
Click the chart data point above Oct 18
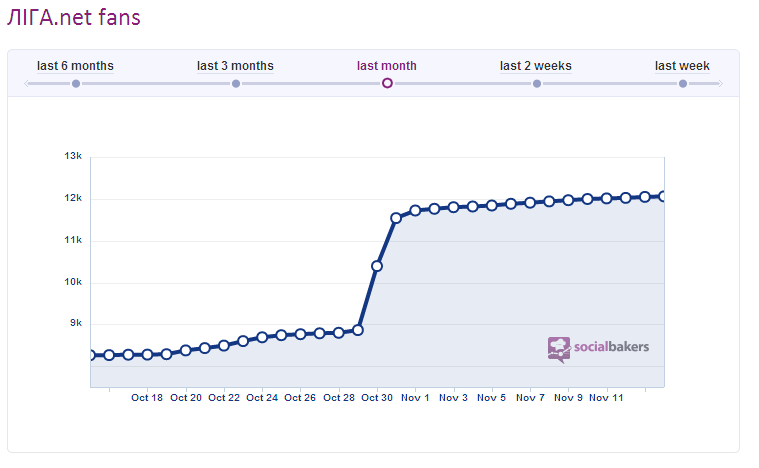pyautogui.click(x=147, y=355)
